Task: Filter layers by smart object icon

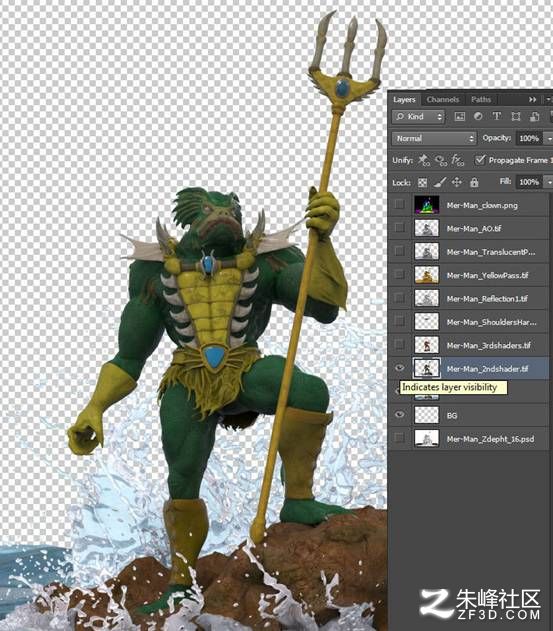Action: 534,117
